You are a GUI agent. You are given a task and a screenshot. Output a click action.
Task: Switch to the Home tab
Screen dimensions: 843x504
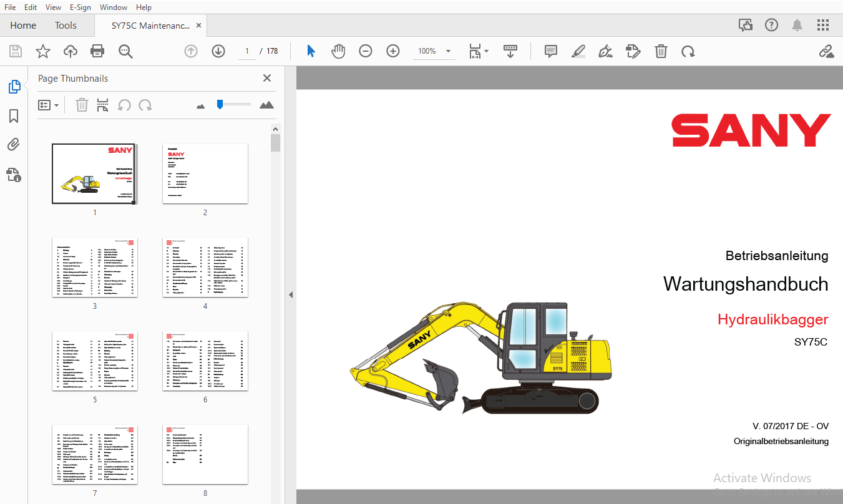click(x=23, y=26)
